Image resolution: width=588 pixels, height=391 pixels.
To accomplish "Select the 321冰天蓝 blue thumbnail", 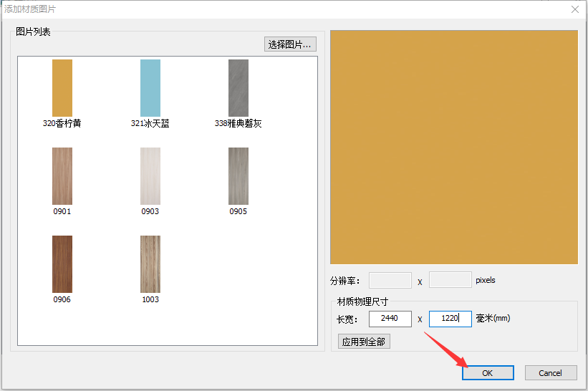I will (x=150, y=88).
